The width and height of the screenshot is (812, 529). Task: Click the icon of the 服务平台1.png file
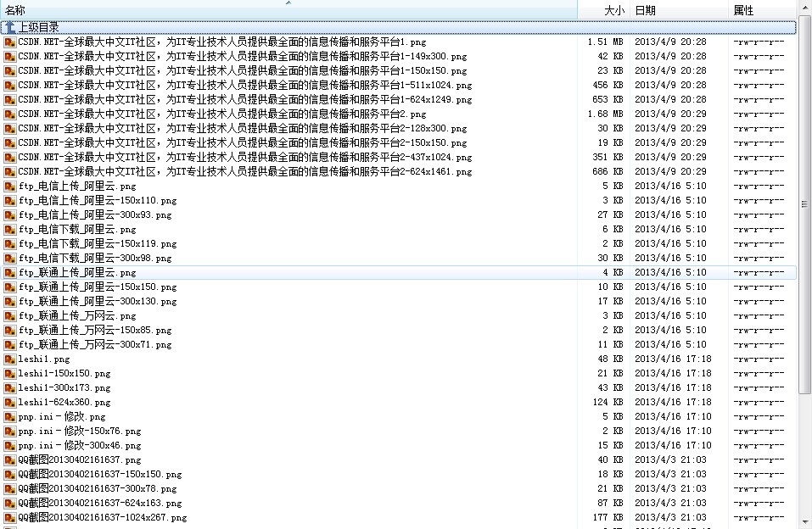[10, 42]
